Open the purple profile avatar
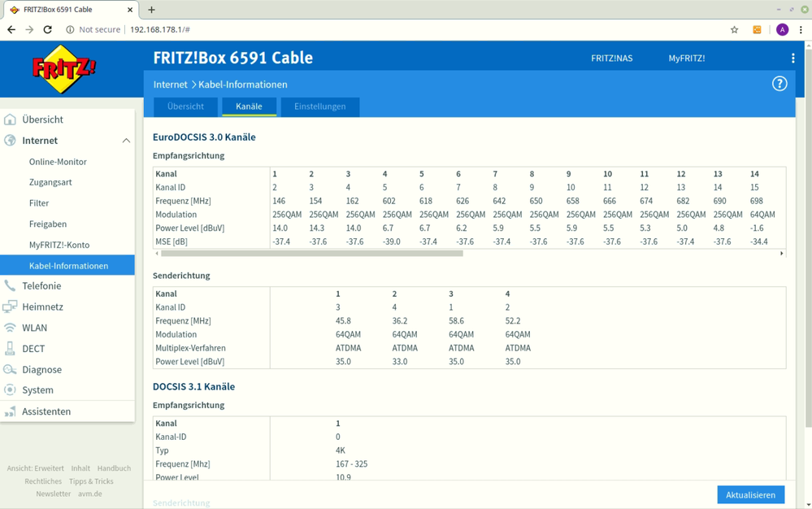The width and height of the screenshot is (812, 509). (782, 29)
